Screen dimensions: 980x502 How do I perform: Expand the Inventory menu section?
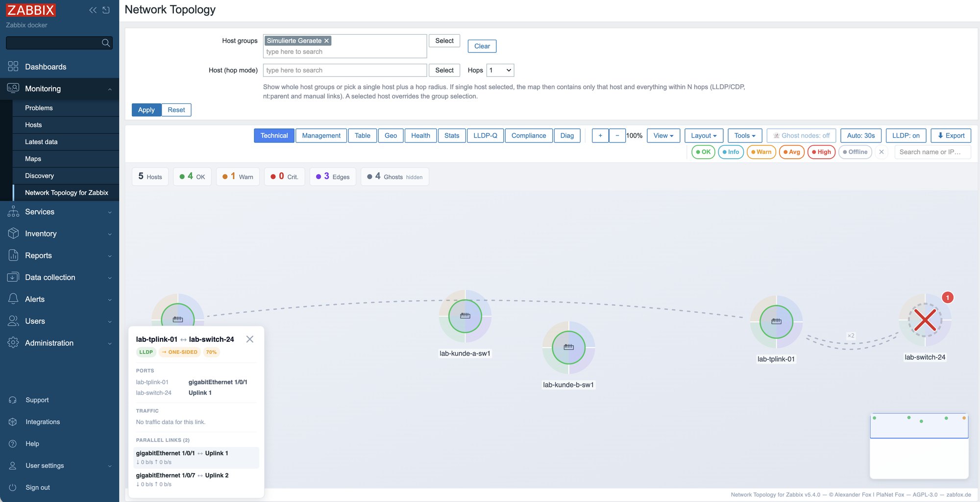(x=59, y=234)
